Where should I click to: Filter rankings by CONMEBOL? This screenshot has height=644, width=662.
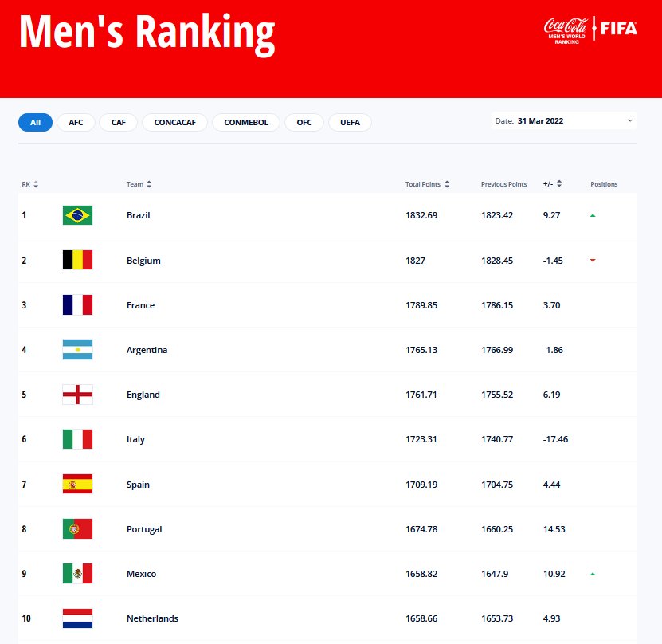click(246, 122)
